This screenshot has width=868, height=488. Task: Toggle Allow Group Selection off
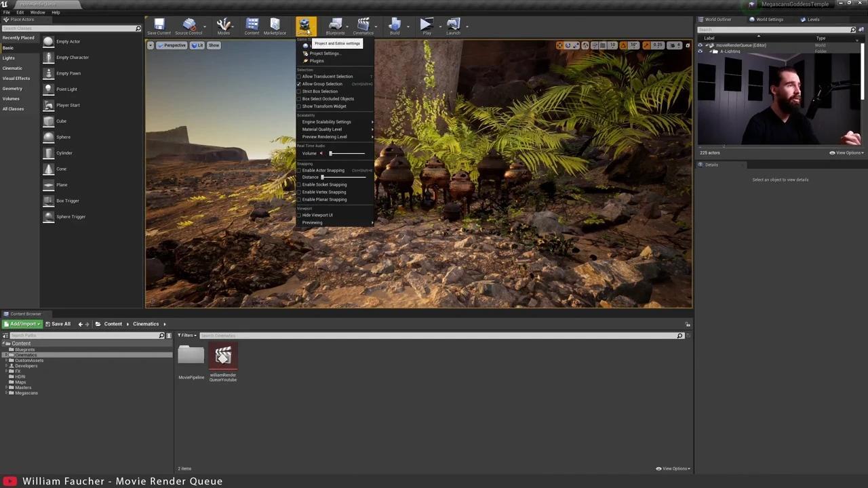tap(322, 83)
